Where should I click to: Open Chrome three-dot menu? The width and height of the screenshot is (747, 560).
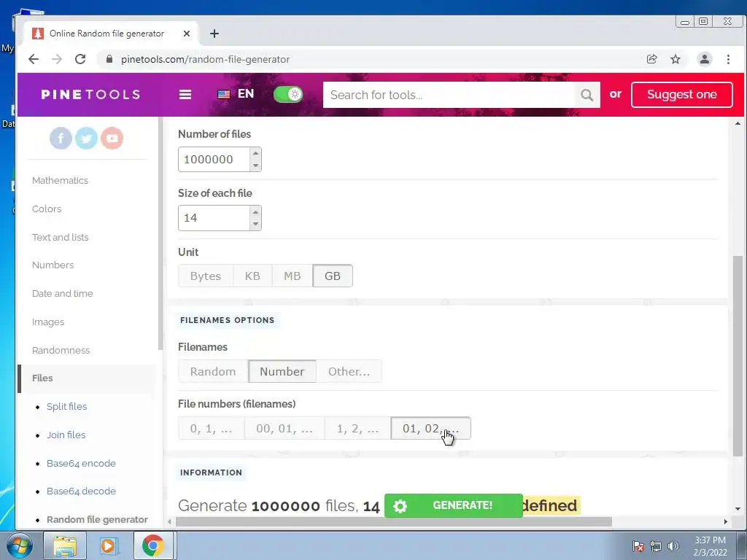pyautogui.click(x=728, y=59)
